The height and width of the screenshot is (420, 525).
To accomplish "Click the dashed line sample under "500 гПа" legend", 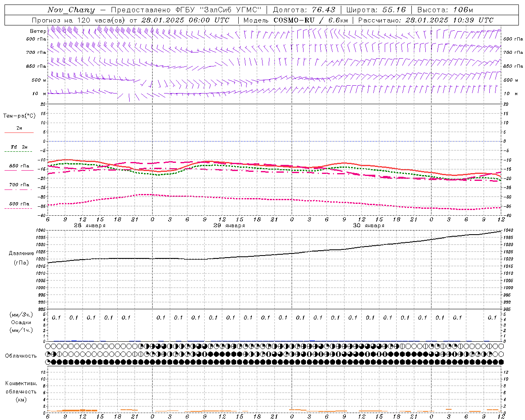I will 19,209.
